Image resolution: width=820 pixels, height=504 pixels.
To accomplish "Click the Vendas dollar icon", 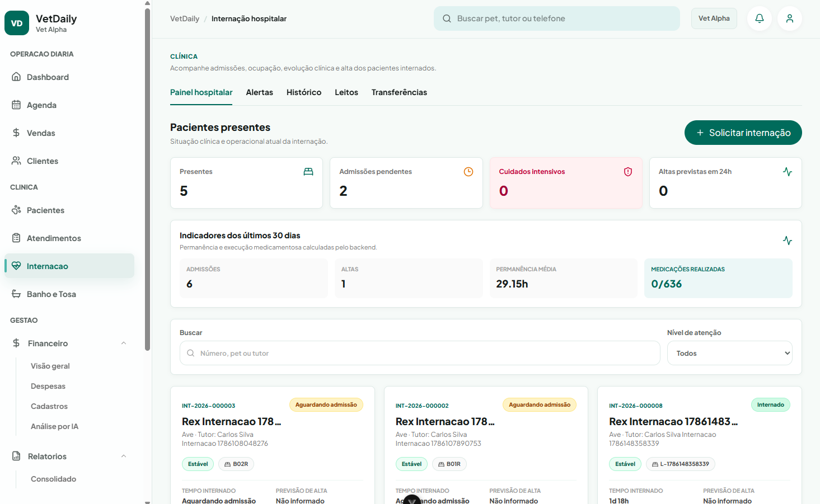I will (16, 133).
